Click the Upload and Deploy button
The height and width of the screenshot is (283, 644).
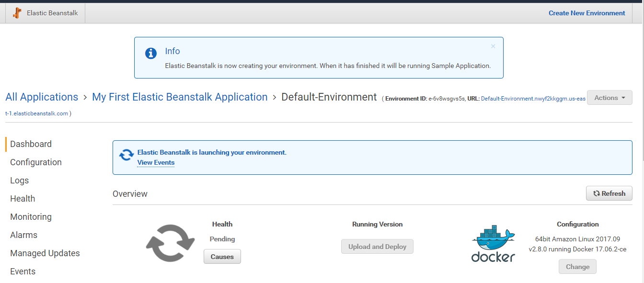(377, 247)
